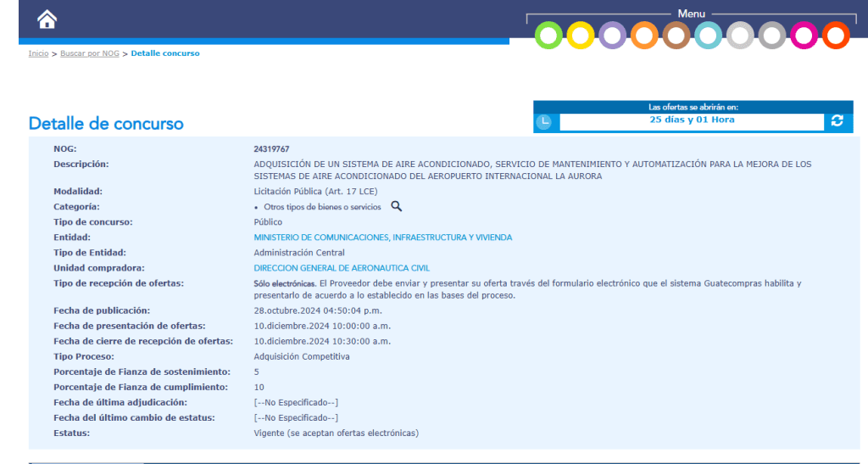The height and width of the screenshot is (464, 868).
Task: Open category details with magnifier icon
Action: pos(397,206)
